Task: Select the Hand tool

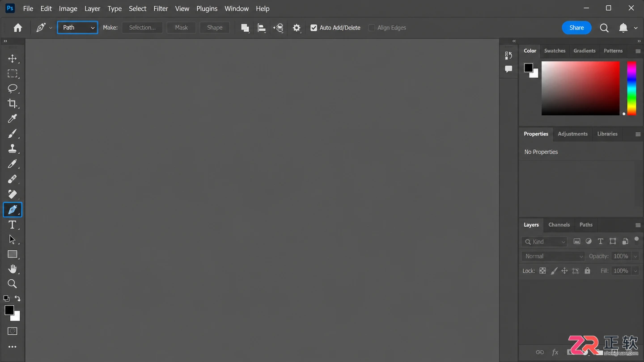Action: (x=13, y=269)
